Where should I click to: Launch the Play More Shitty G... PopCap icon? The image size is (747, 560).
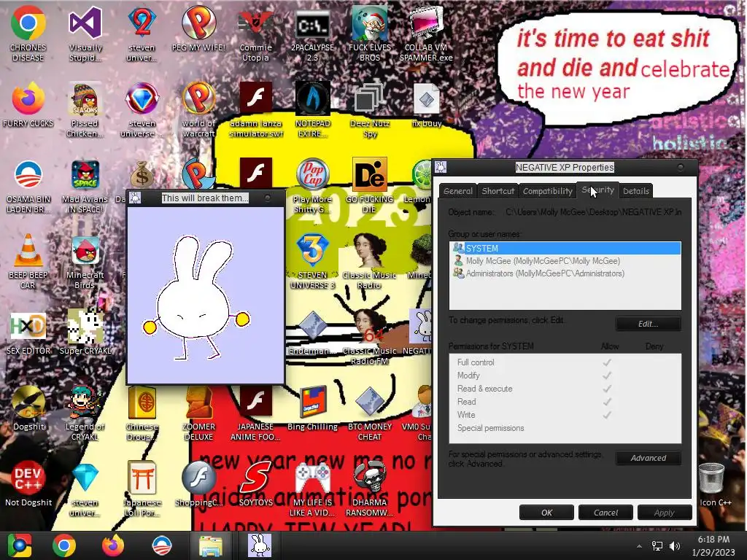[x=312, y=186]
